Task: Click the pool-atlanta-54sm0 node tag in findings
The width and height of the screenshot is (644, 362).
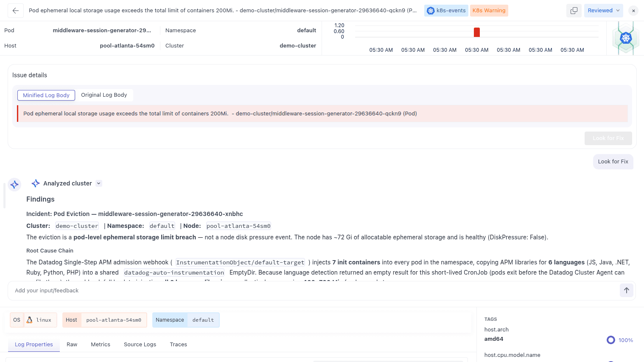Action: tap(238, 226)
